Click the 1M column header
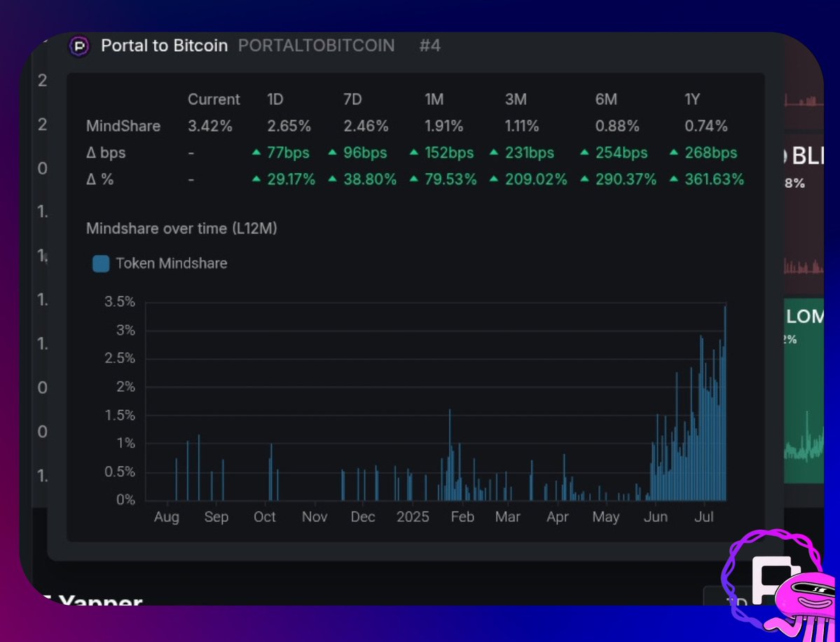 (x=434, y=100)
